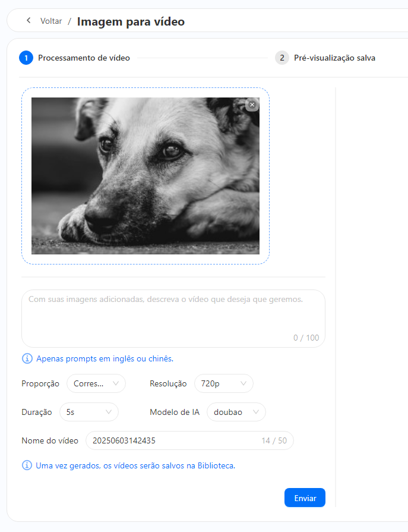Open the Duração 5s dropdown
Screen dimensions: 408x532
pos(89,412)
